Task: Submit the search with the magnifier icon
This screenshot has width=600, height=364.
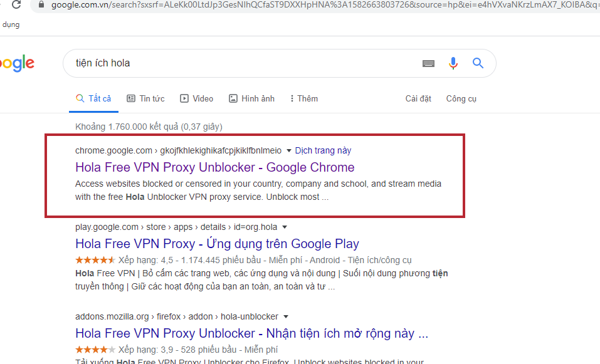Action: (478, 63)
